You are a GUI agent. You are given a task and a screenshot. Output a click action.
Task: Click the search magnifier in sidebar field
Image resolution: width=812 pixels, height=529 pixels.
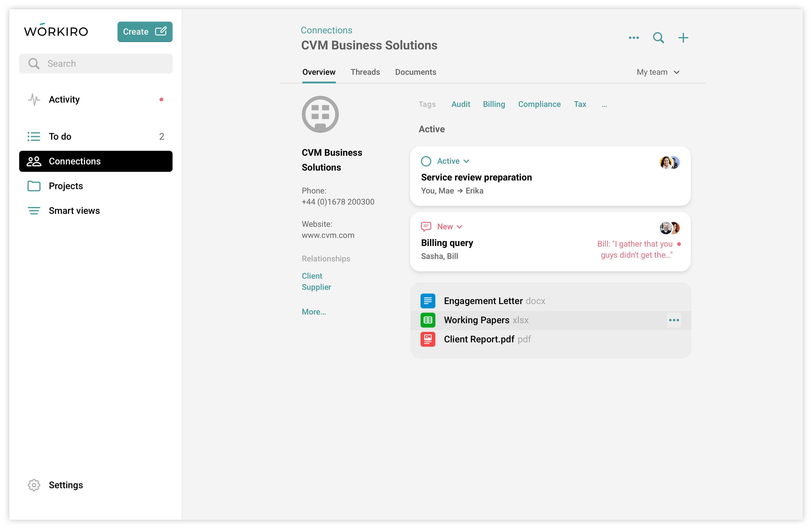click(34, 63)
